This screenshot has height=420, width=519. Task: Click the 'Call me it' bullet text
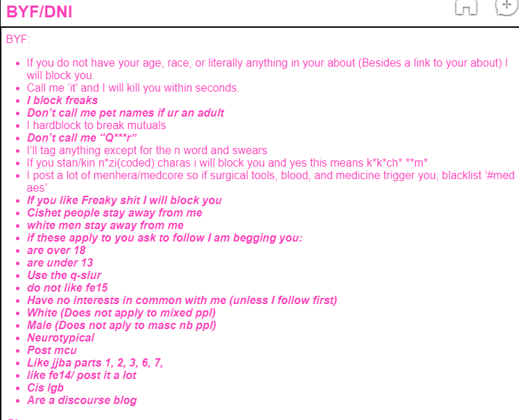[x=133, y=87]
